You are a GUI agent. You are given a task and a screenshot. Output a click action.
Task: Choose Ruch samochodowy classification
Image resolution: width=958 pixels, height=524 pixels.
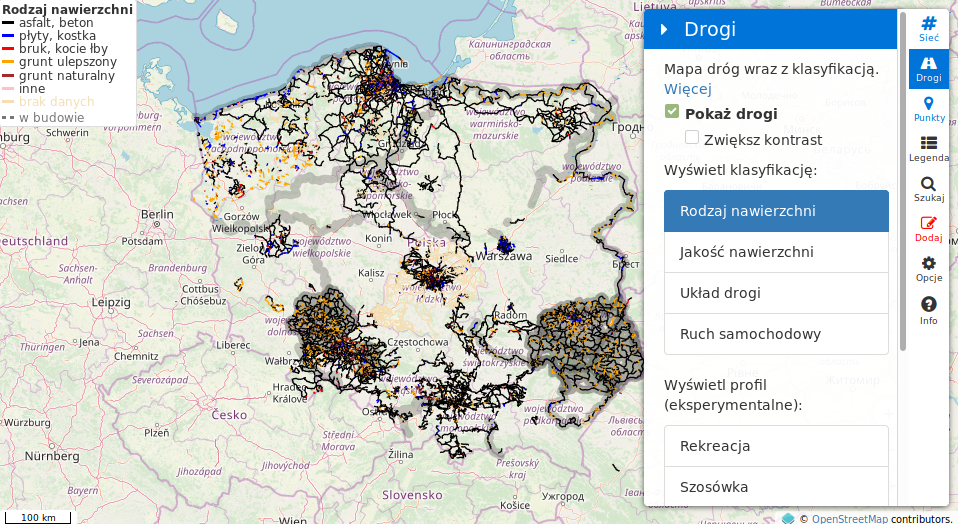pos(776,334)
